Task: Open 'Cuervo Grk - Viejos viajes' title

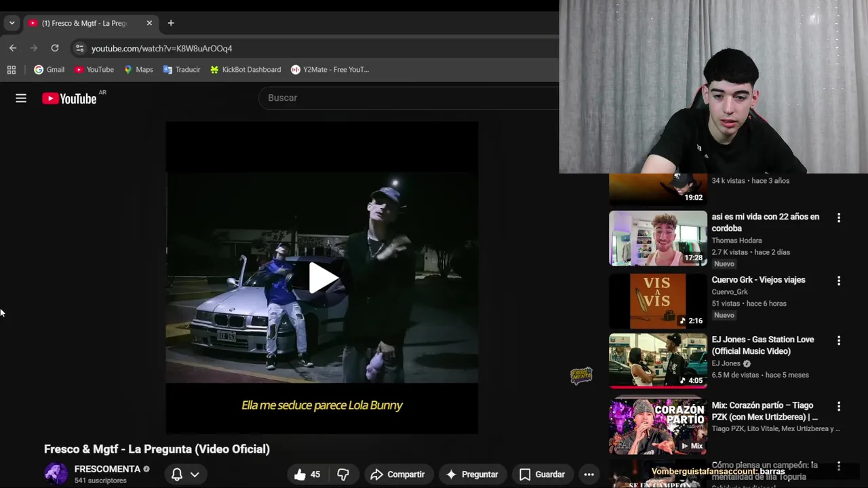Action: coord(758,280)
